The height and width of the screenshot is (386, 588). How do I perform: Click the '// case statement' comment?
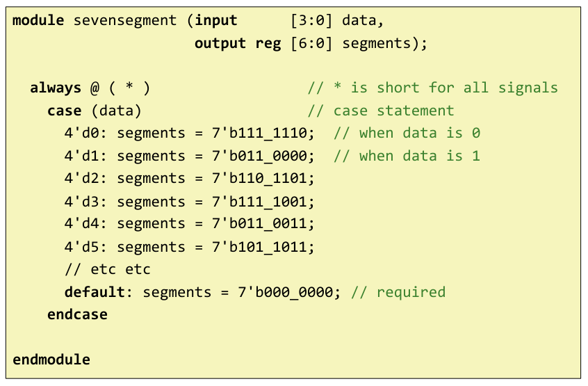click(x=381, y=111)
